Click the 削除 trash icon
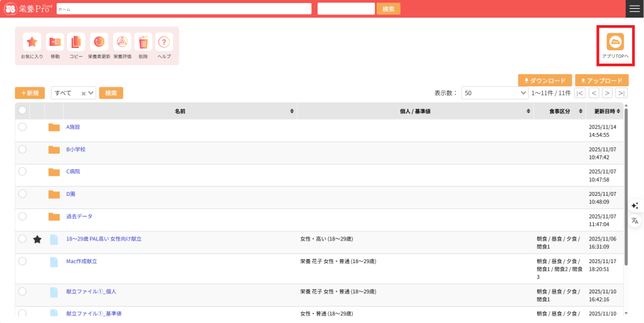644x323 pixels. pos(143,42)
